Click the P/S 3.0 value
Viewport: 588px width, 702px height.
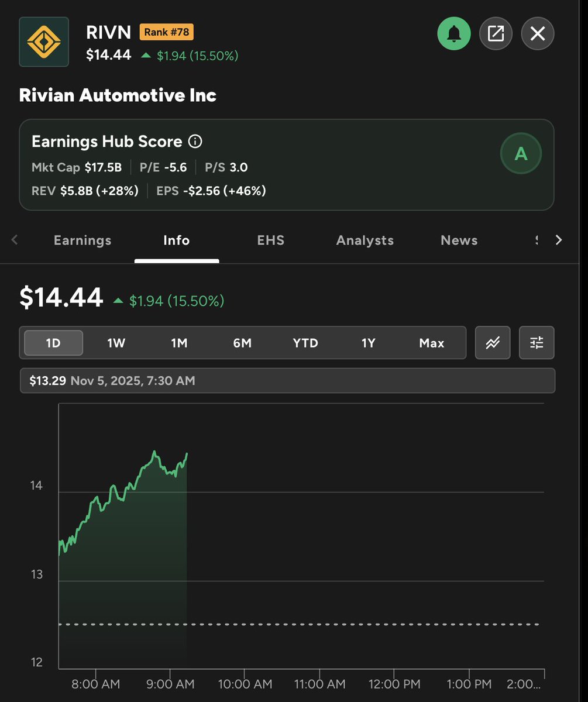[x=226, y=168]
